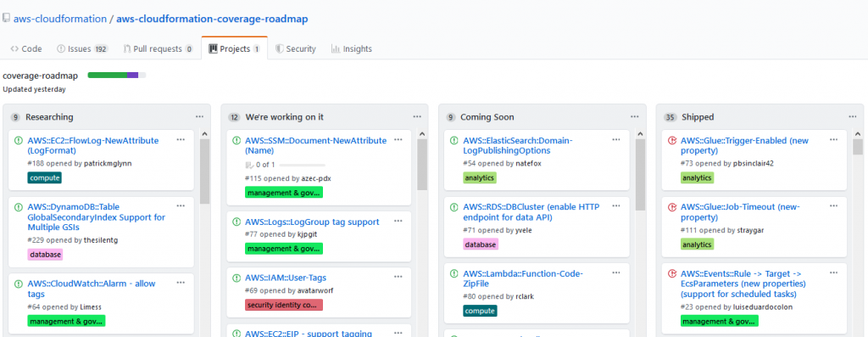Click database label on DynamoDB card
868x337 pixels.
pos(45,255)
